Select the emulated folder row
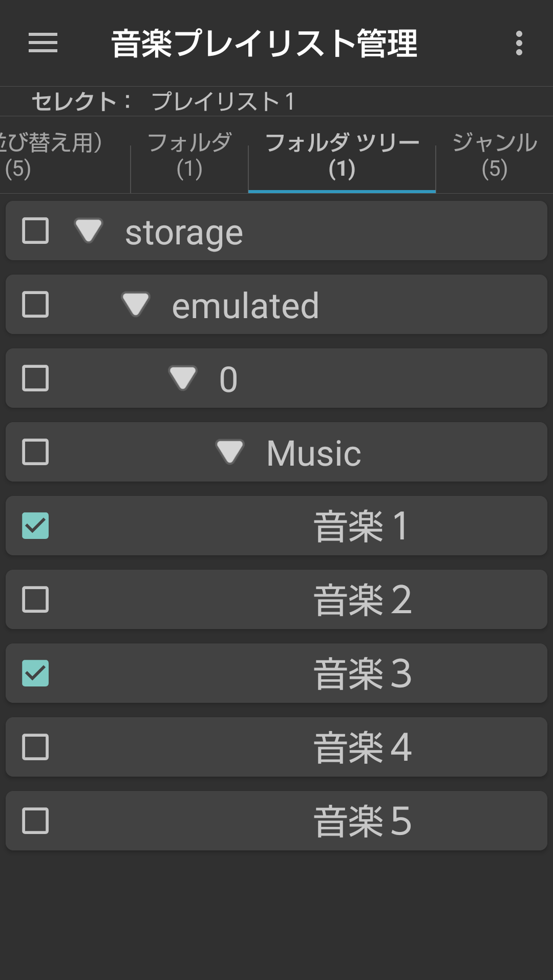The height and width of the screenshot is (980, 553). (276, 304)
